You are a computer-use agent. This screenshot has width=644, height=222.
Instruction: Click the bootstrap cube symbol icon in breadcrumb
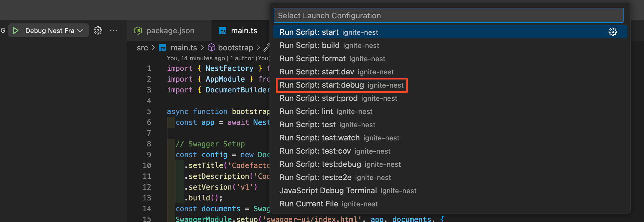[x=212, y=48]
